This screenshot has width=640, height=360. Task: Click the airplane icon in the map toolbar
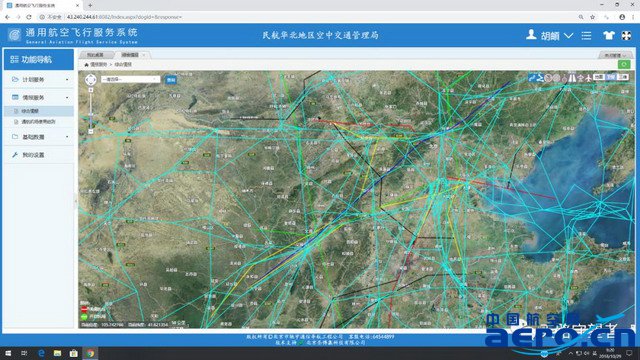pos(588,78)
